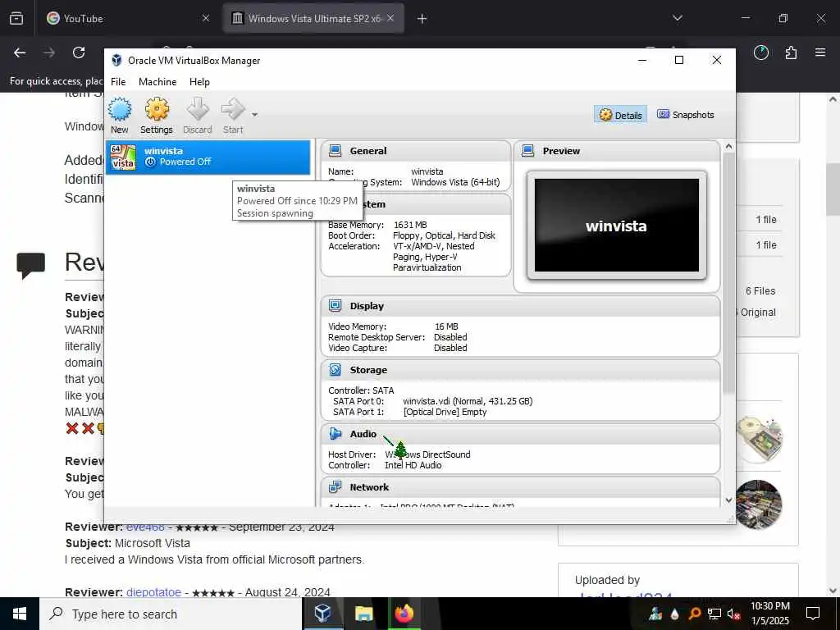Switch to the Windows Vista Ultimate SP2 tab
This screenshot has width=840, height=630.
point(313,18)
